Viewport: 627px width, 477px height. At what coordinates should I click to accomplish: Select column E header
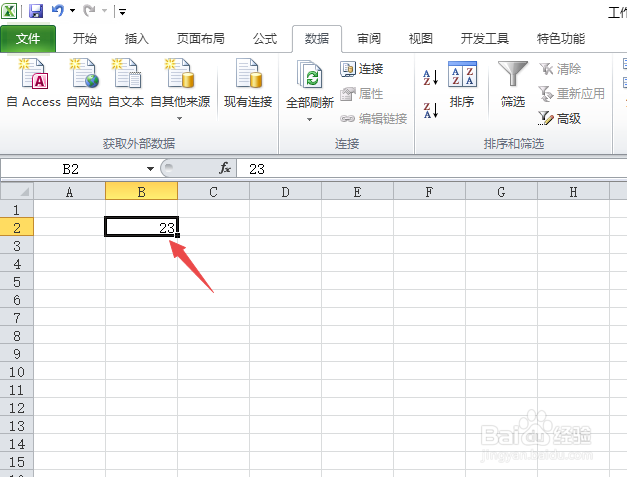357,192
